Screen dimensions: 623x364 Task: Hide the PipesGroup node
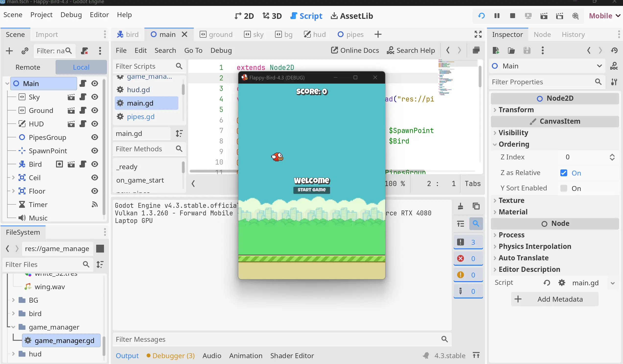tap(94, 137)
